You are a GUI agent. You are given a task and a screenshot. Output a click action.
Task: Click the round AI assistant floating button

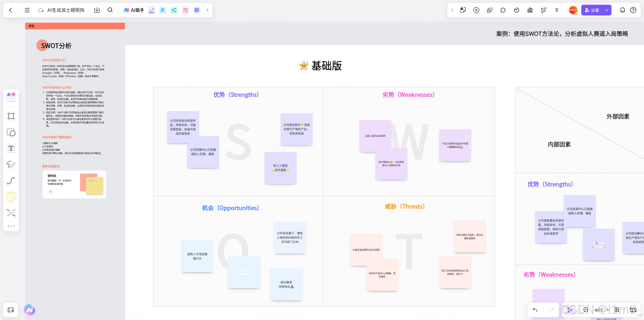(x=30, y=310)
